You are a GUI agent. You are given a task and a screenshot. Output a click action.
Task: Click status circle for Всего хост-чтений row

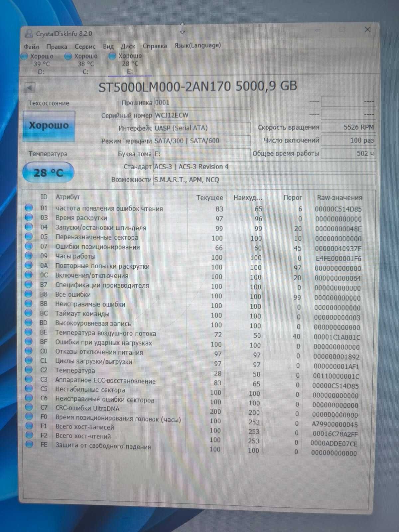coord(29,435)
